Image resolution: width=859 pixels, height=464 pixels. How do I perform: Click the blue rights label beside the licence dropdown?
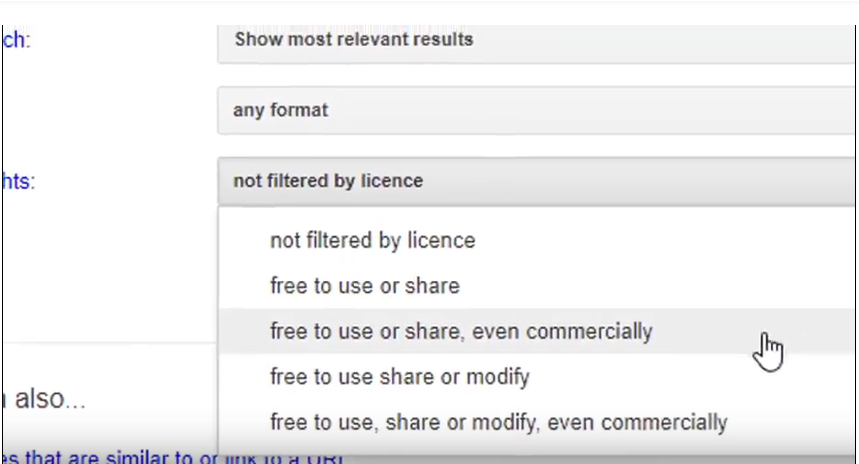coord(17,181)
